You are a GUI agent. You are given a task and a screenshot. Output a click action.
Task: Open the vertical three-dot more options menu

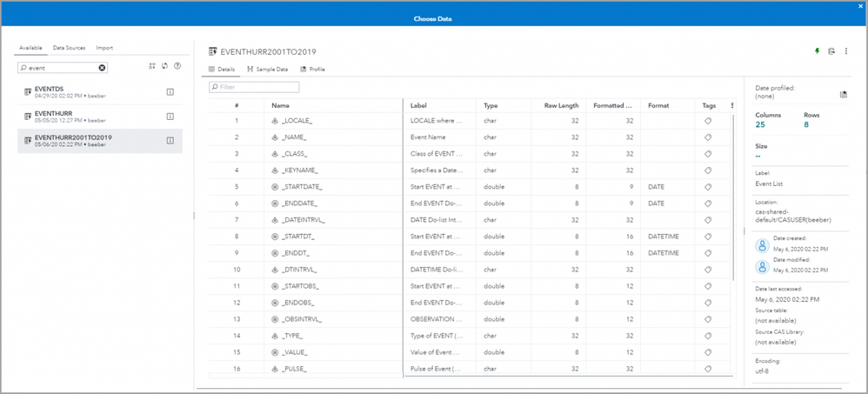tap(846, 51)
